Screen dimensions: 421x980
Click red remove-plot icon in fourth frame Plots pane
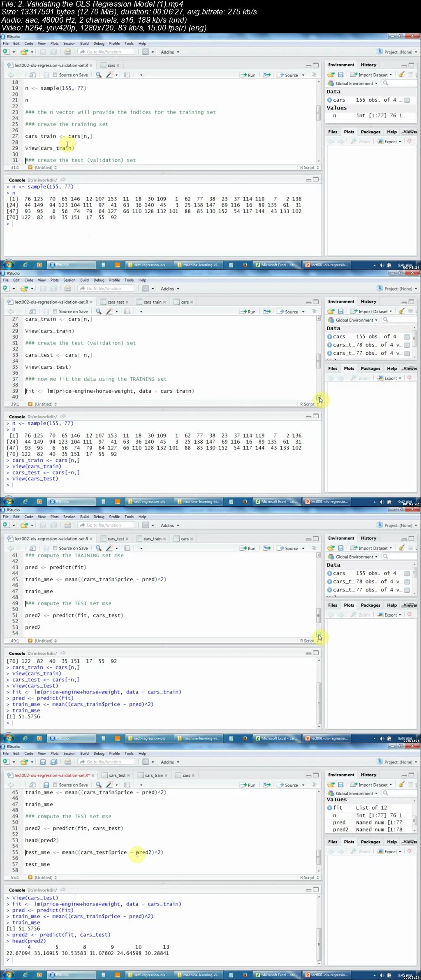(x=409, y=852)
